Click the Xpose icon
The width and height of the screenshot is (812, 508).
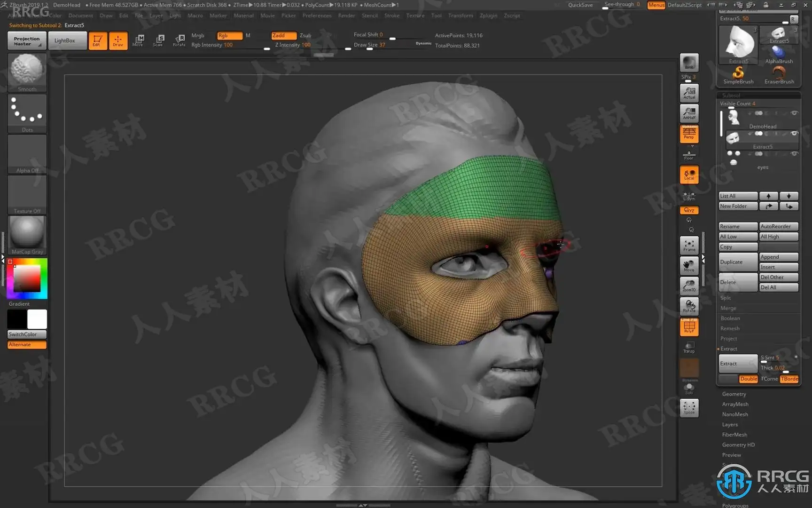coord(689,407)
